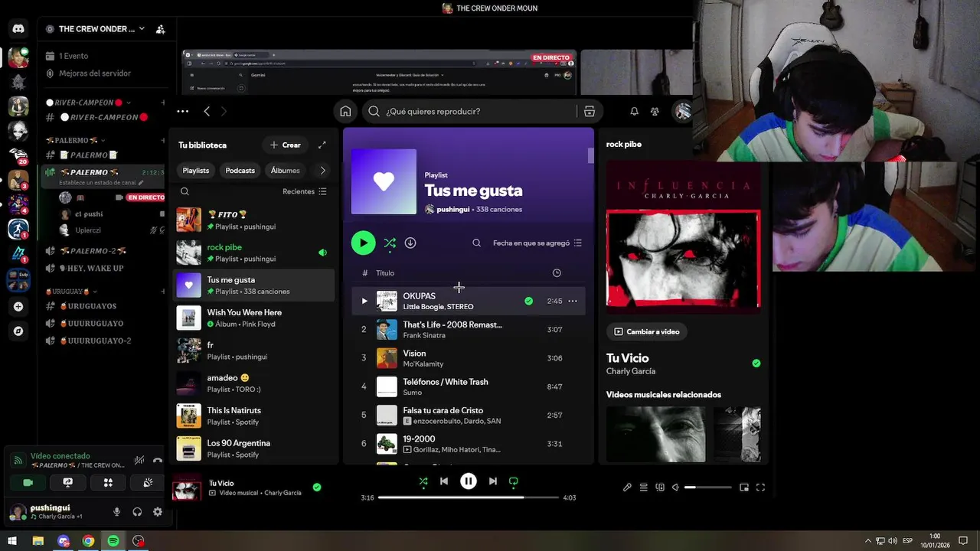Open the Spotify miniplayer
980x551 pixels.
pyautogui.click(x=743, y=487)
